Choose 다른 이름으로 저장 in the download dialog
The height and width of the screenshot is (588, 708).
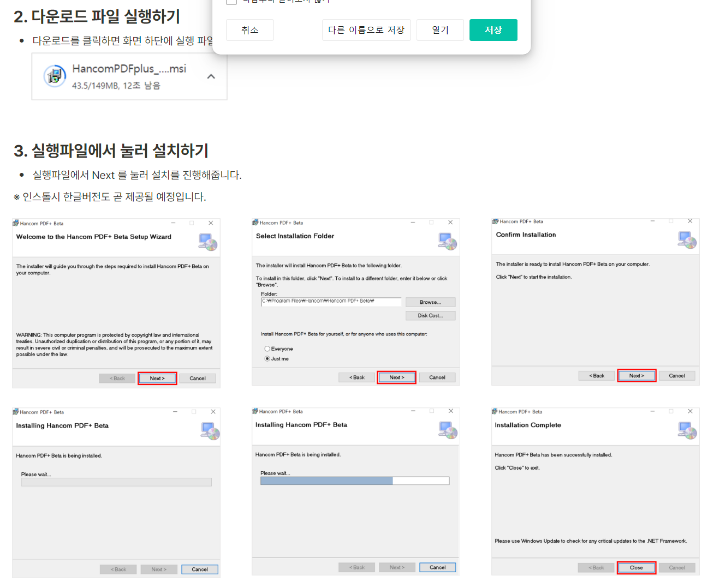click(x=366, y=30)
